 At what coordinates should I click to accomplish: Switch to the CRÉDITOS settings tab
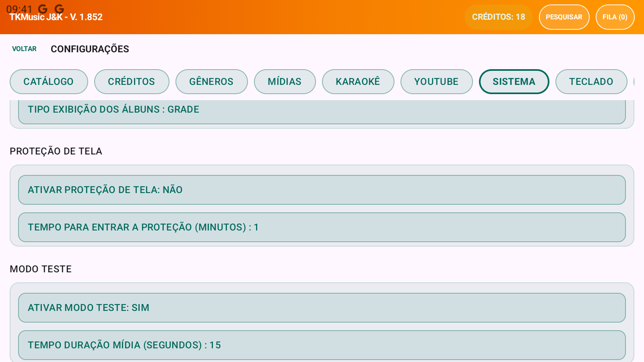tap(132, 82)
